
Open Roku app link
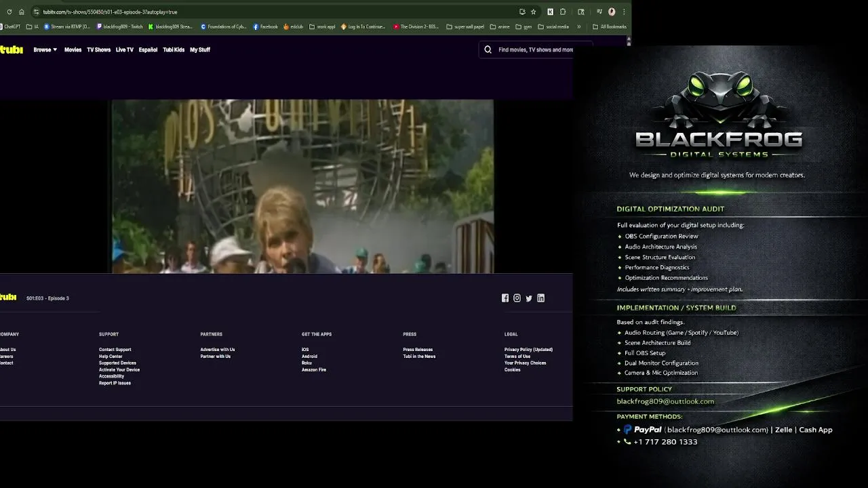[x=307, y=363]
